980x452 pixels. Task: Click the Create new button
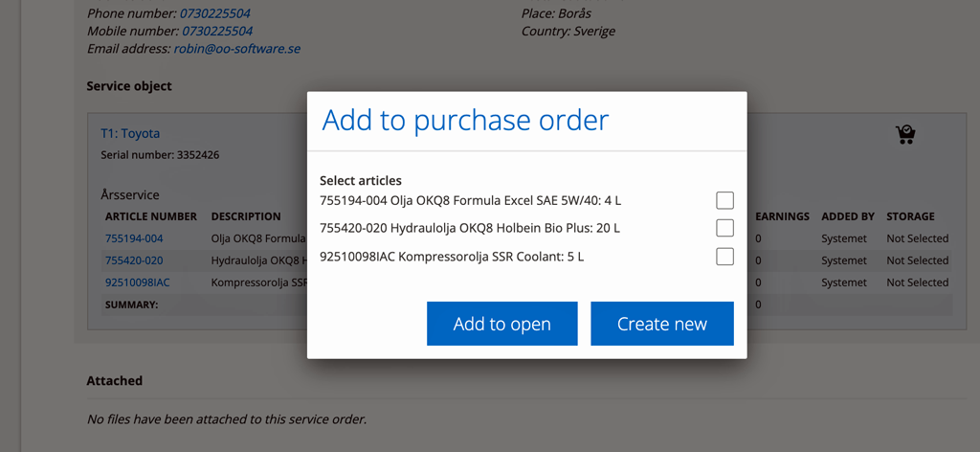662,324
